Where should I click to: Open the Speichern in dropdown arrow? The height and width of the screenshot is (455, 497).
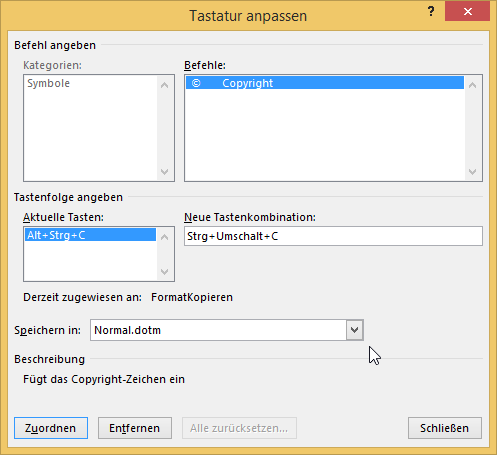[x=355, y=330]
